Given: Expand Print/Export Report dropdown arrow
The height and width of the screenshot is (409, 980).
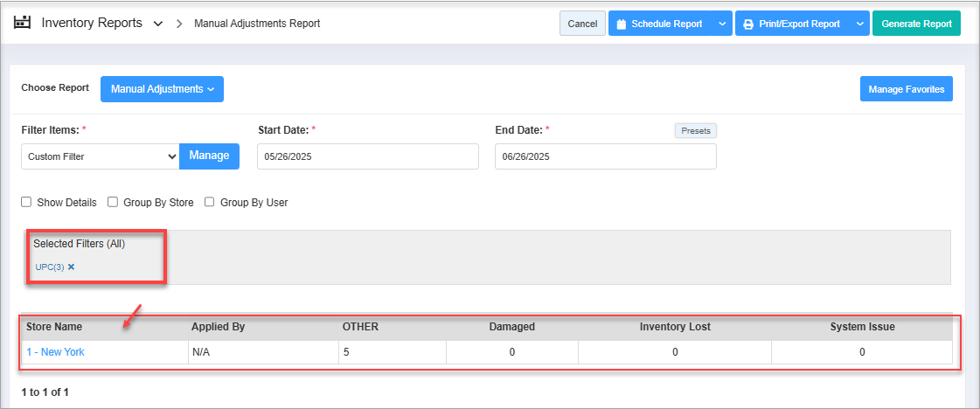Looking at the screenshot, I should [859, 24].
